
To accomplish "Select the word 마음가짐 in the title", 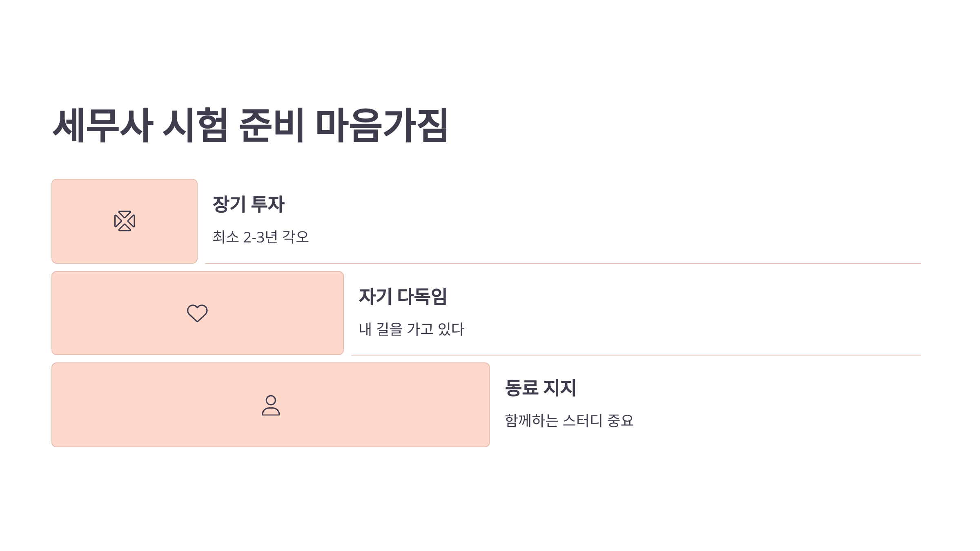I will [382, 125].
